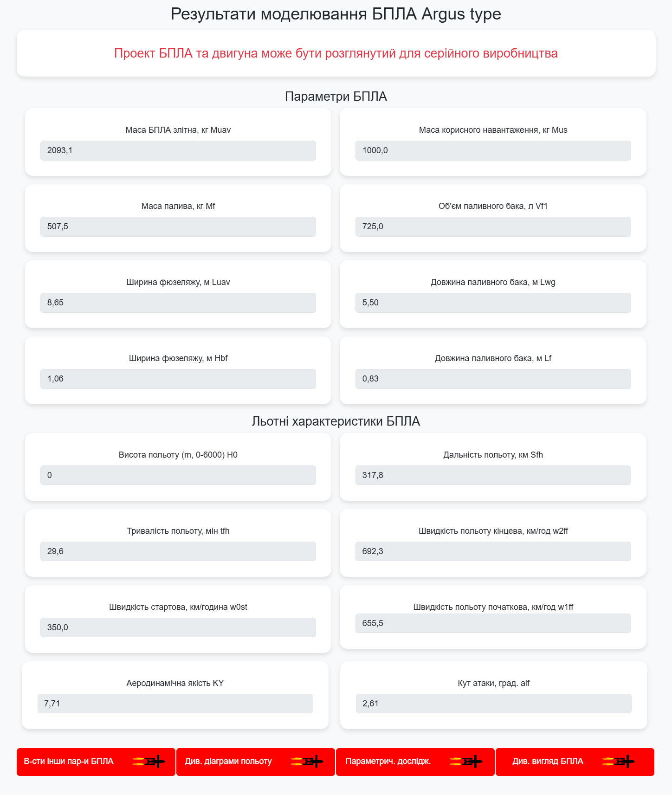Click rocket icon on "Параметрич. дослідж." button
This screenshot has width=672, height=795.
point(465,762)
